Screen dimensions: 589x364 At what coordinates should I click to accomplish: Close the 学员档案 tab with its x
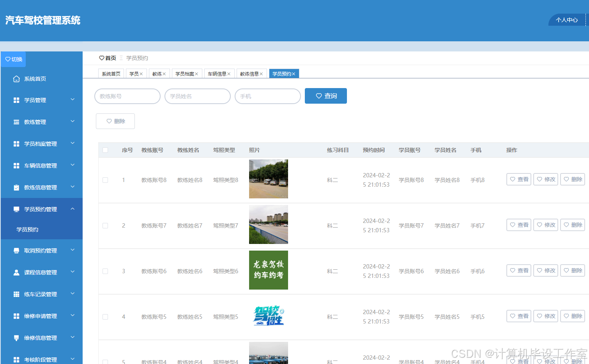click(196, 74)
